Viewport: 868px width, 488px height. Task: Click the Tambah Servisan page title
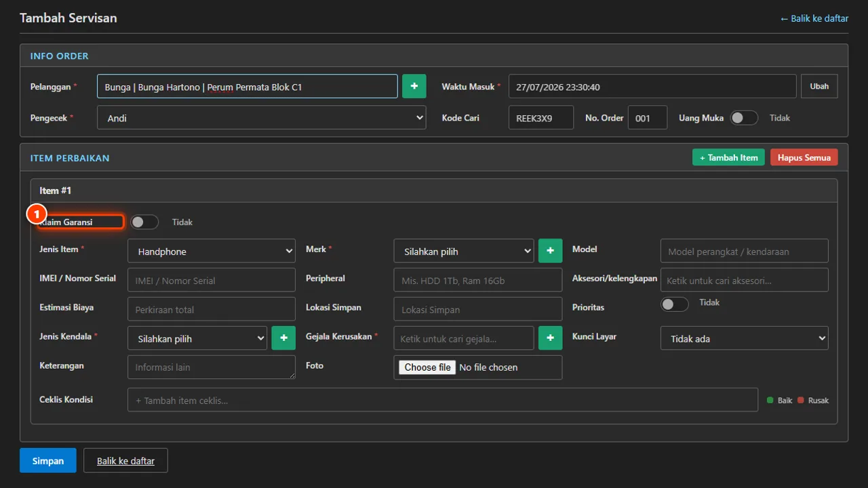[x=68, y=18]
